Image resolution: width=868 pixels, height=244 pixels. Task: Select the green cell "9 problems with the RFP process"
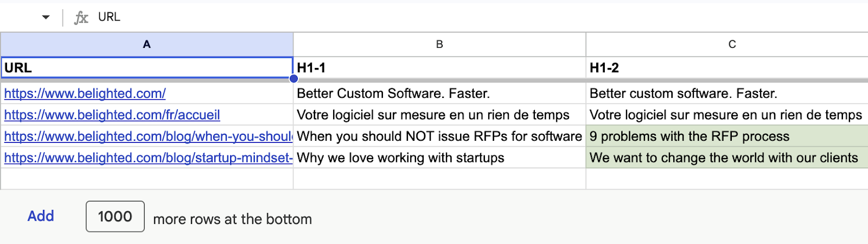[727, 136]
